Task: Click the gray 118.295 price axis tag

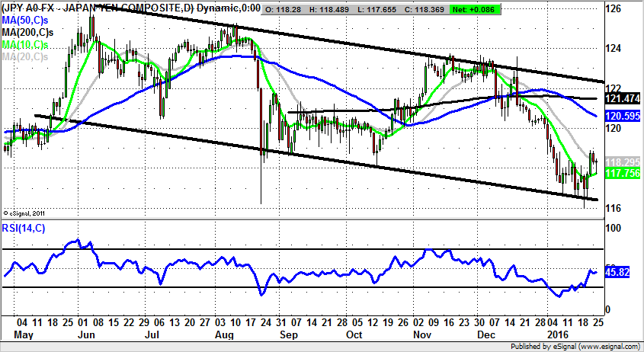Action: tap(620, 162)
